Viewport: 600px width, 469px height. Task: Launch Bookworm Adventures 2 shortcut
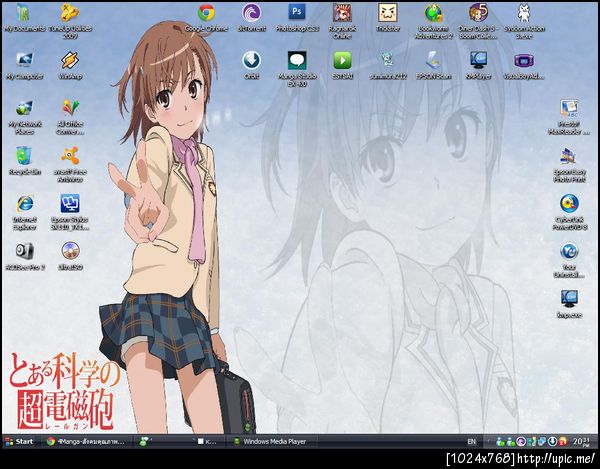coord(433,21)
